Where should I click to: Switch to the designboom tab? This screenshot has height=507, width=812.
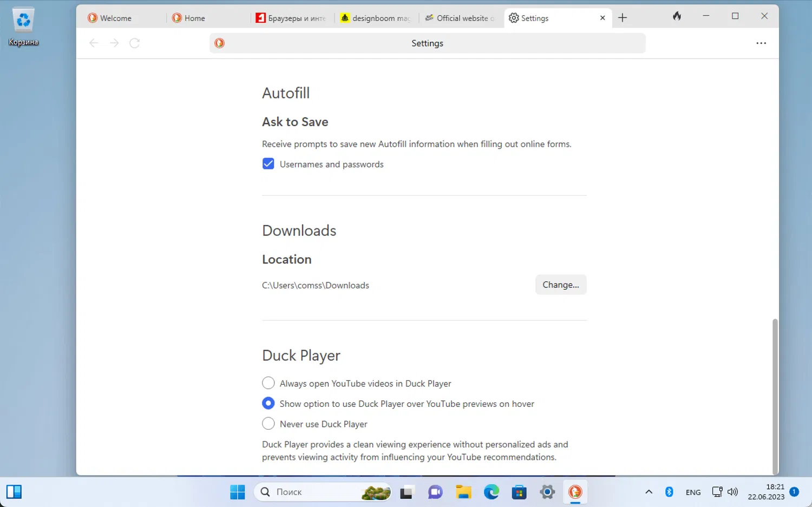(377, 18)
